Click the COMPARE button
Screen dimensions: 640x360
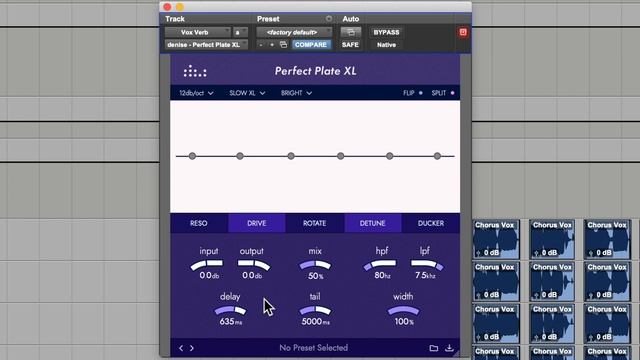click(311, 44)
